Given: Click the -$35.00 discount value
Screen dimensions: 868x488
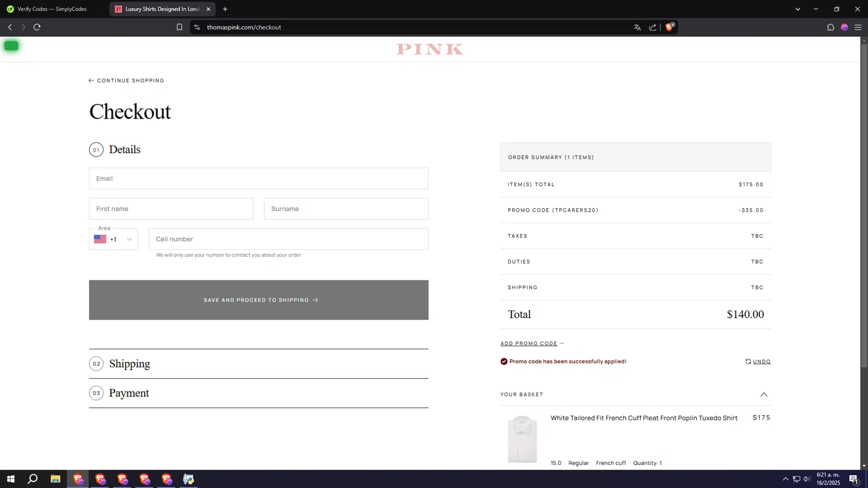Looking at the screenshot, I should [751, 210].
